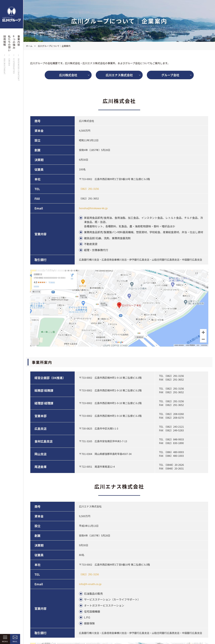Image resolution: width=215 pixels, height=644 pixels.
Task: Click the フローレンス楠木 map marker
Action: [132, 284]
